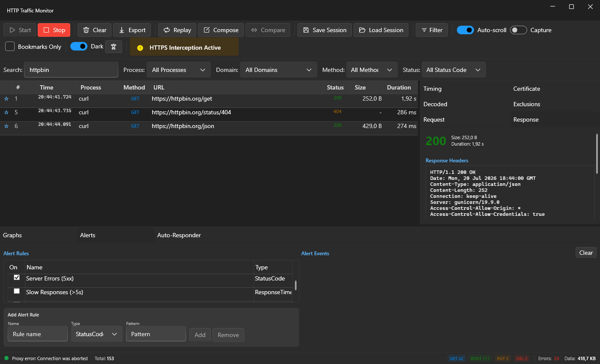Enable the Capture switch
This screenshot has width=600, height=364.
[519, 30]
